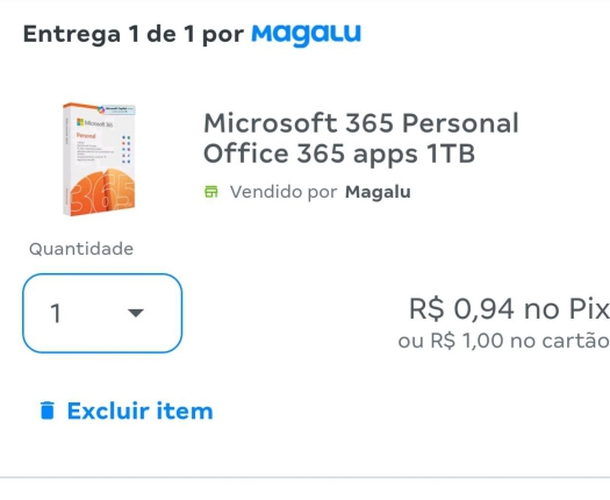Remove product via Excluir item link
The width and height of the screenshot is (610, 500).
(139, 411)
